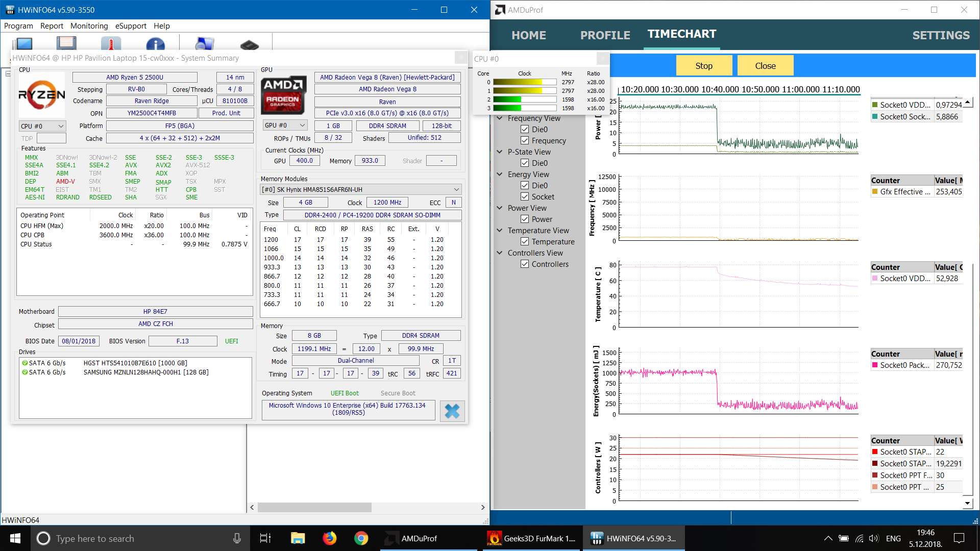Click the Windows Start button

[15, 538]
